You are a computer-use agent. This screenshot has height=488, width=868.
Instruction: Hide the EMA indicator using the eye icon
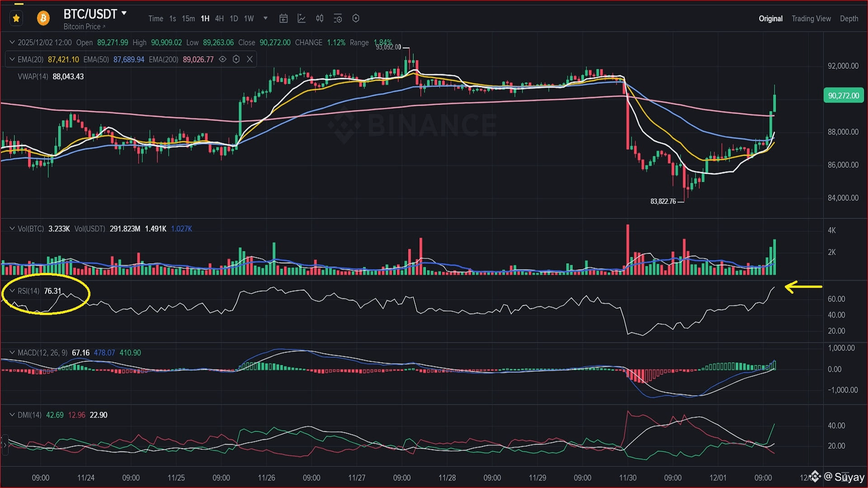coord(222,60)
